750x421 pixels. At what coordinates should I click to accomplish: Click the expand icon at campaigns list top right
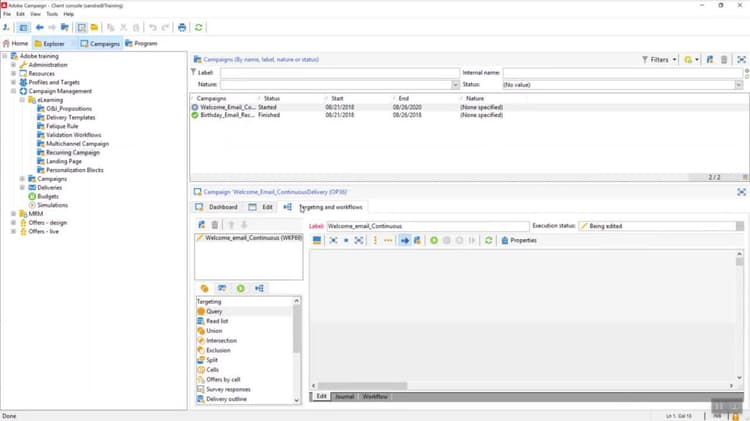(x=741, y=60)
